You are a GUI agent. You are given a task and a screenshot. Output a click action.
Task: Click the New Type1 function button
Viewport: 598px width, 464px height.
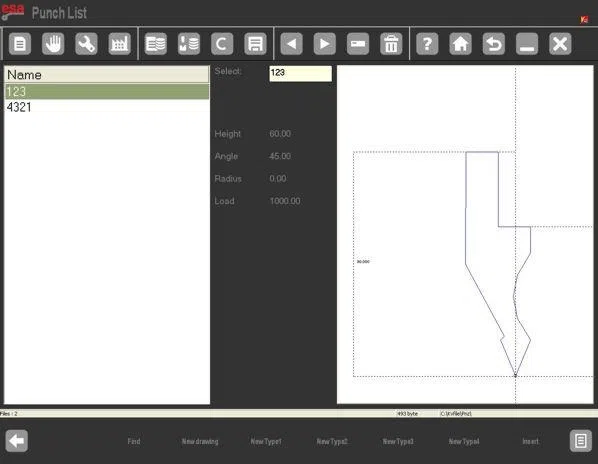click(266, 442)
